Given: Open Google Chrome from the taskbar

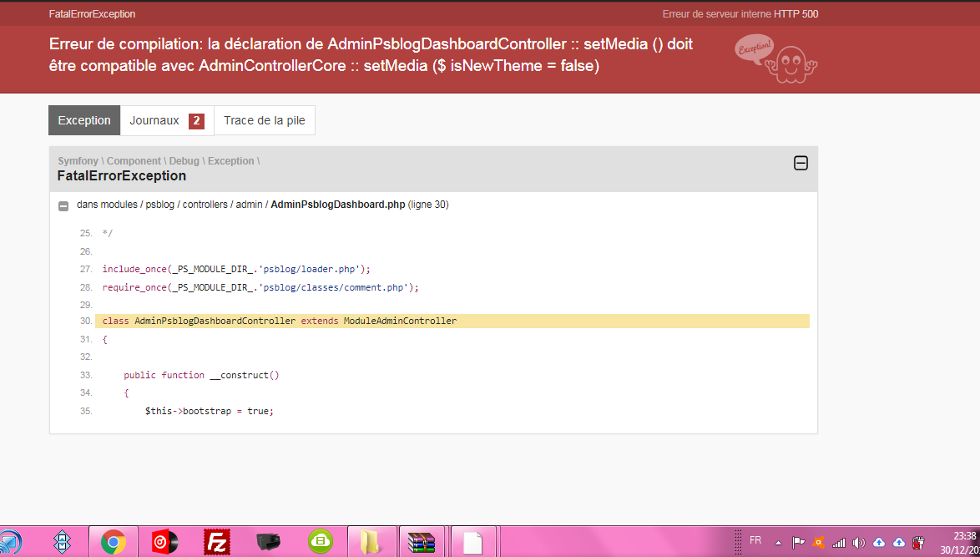Looking at the screenshot, I should pos(114,541).
